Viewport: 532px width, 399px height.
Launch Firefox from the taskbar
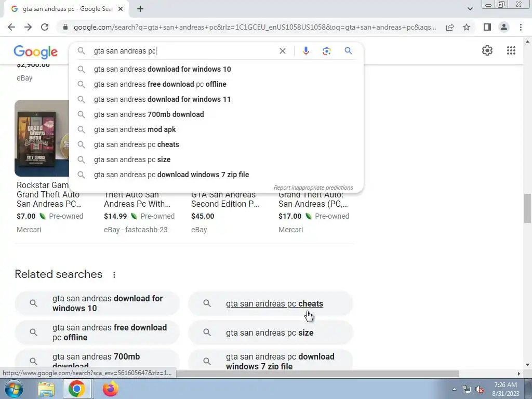pyautogui.click(x=111, y=389)
